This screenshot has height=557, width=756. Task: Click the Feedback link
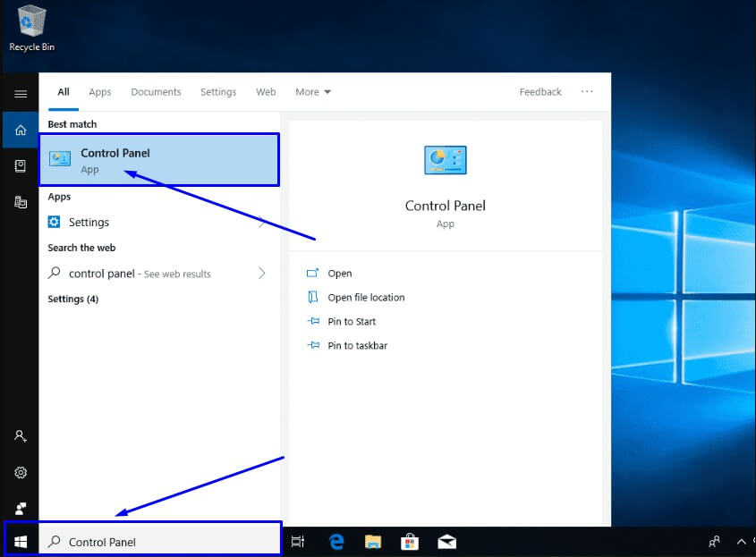point(540,91)
